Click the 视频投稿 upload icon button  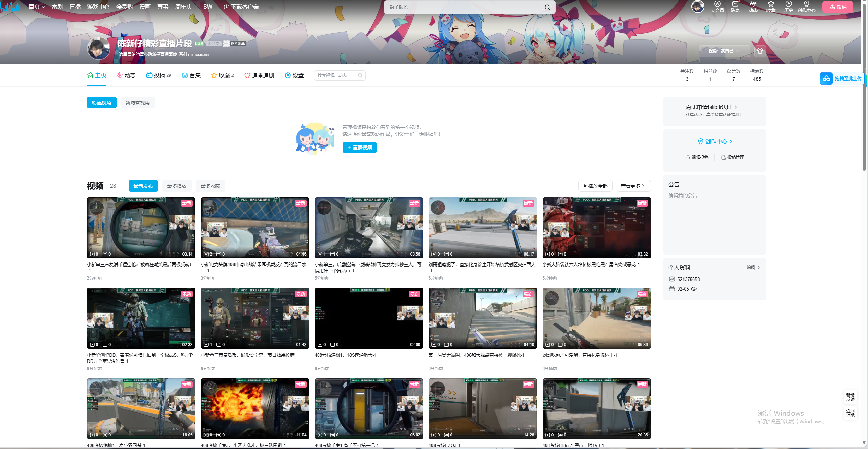697,157
